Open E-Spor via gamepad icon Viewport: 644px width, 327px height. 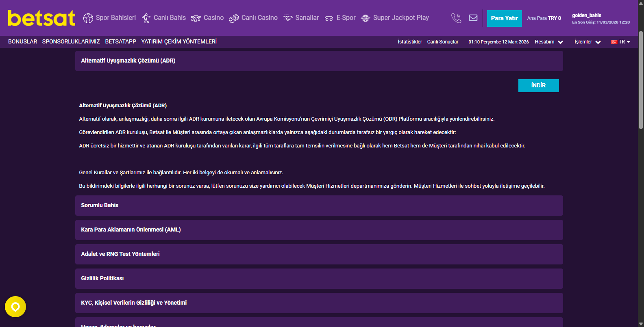point(329,18)
